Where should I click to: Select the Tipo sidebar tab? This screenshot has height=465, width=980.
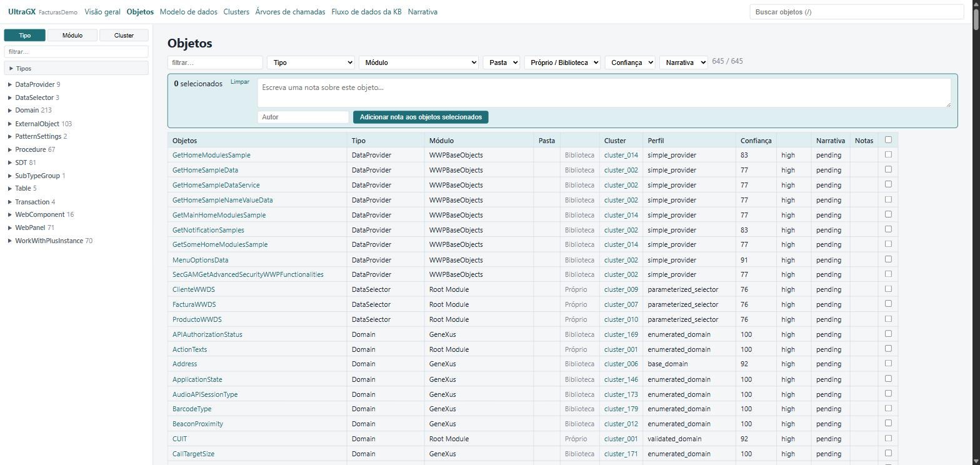25,35
